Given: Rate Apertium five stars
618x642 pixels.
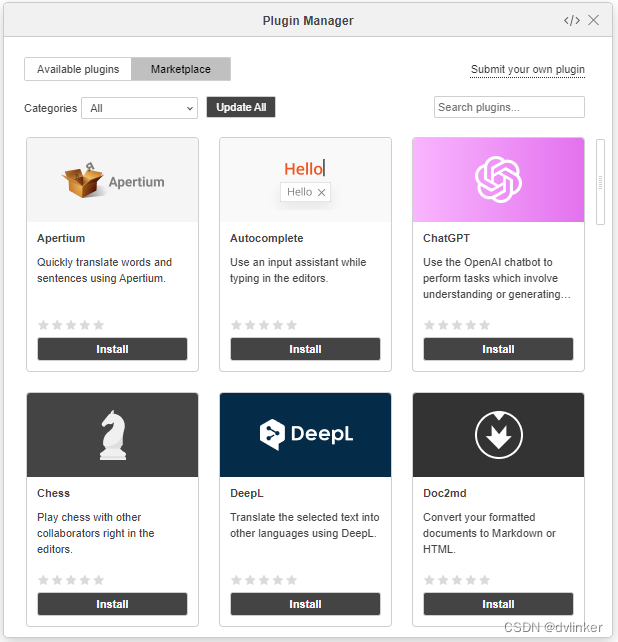Looking at the screenshot, I should coord(99,325).
